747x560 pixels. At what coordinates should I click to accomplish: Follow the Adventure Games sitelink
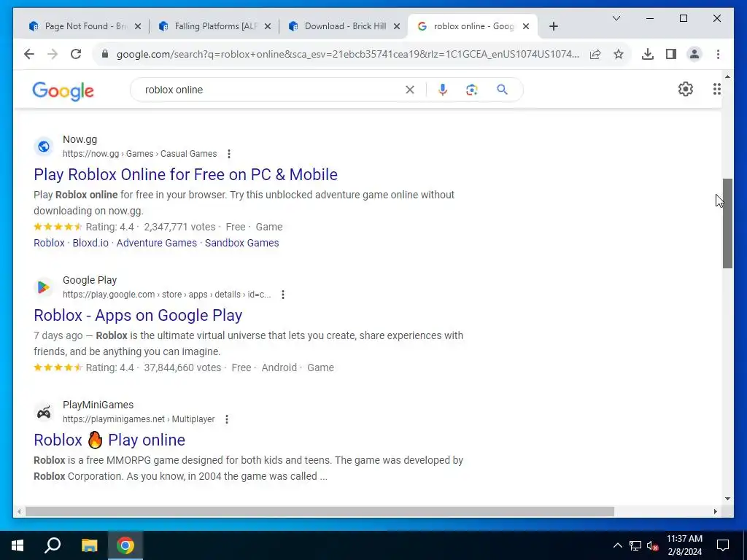click(x=157, y=243)
